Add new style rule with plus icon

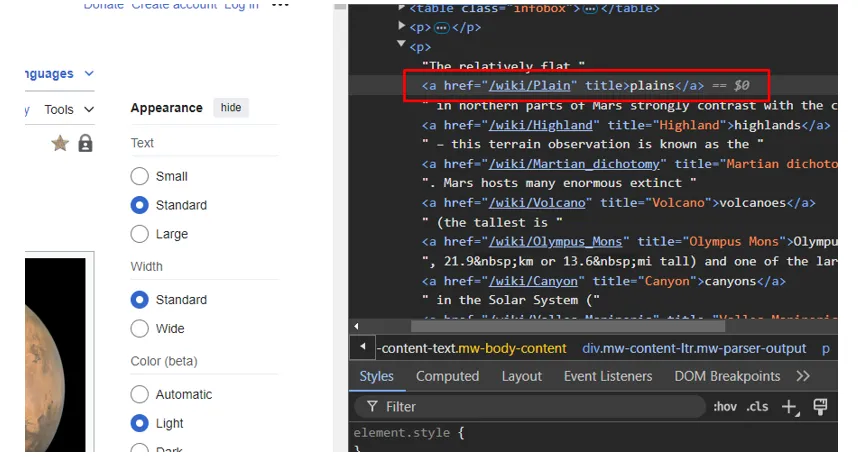pos(790,407)
